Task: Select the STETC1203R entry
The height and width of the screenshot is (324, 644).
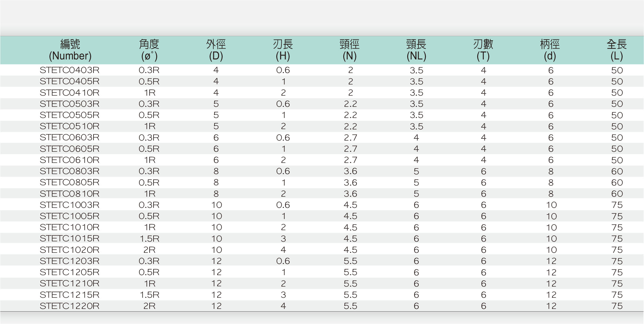Action: [70, 261]
